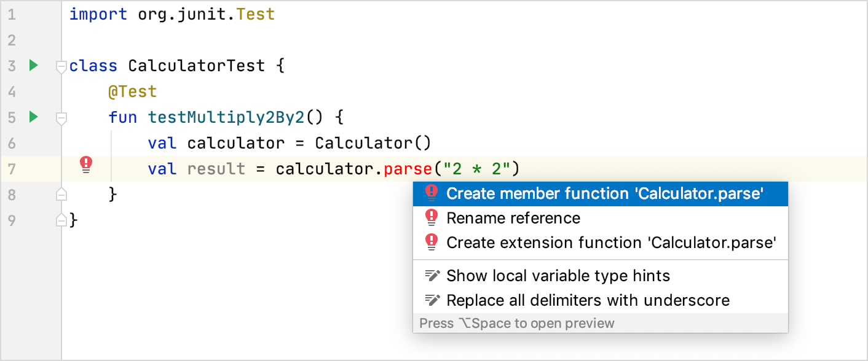Run testMultiply2By2 using its green gutter arrow
Image resolution: width=868 pixels, height=361 pixels.
[x=34, y=117]
